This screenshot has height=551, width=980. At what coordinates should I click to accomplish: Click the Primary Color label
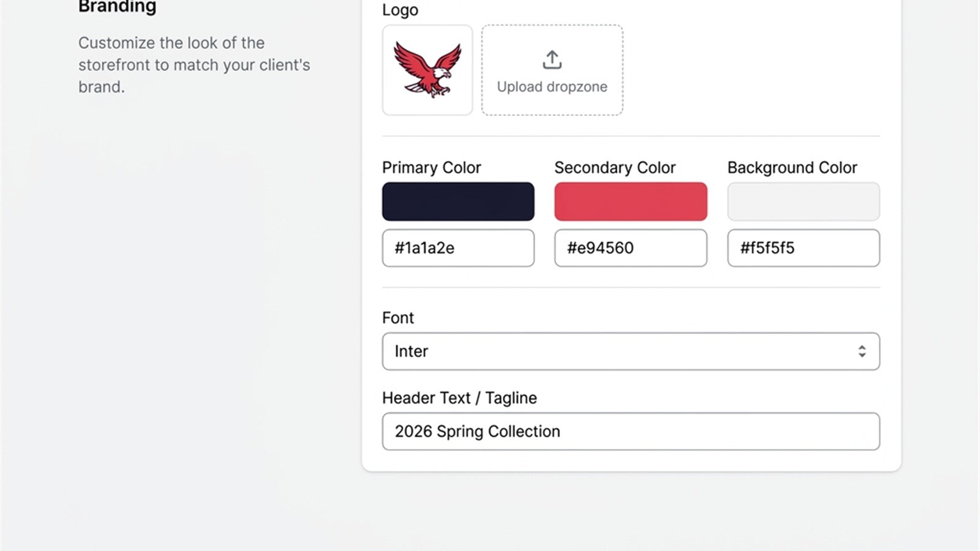pyautogui.click(x=432, y=168)
